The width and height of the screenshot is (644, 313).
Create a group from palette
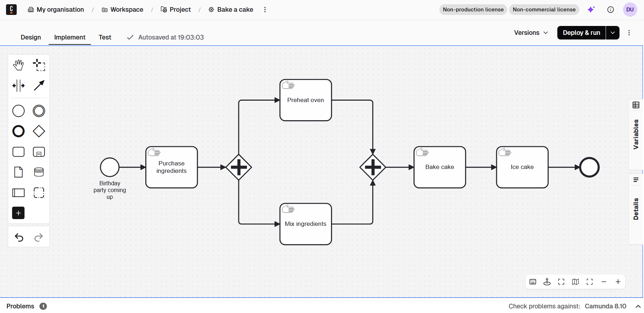(39, 193)
